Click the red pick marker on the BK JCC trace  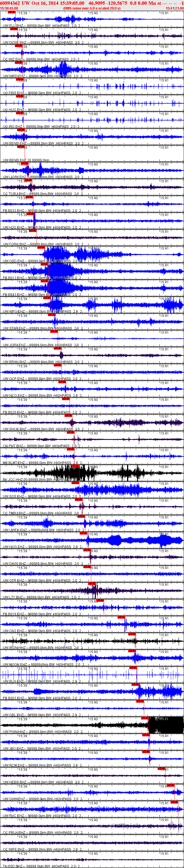pyautogui.click(x=75, y=466)
